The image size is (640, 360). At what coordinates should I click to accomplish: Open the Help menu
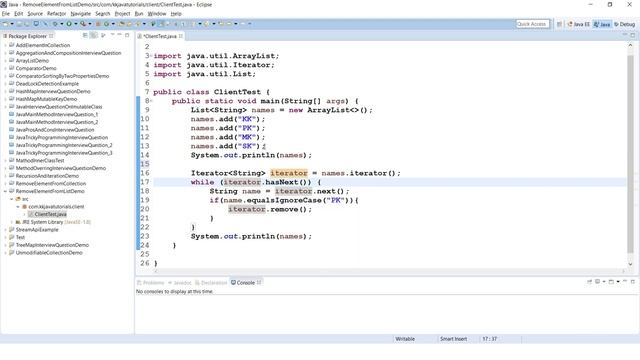click(176, 13)
